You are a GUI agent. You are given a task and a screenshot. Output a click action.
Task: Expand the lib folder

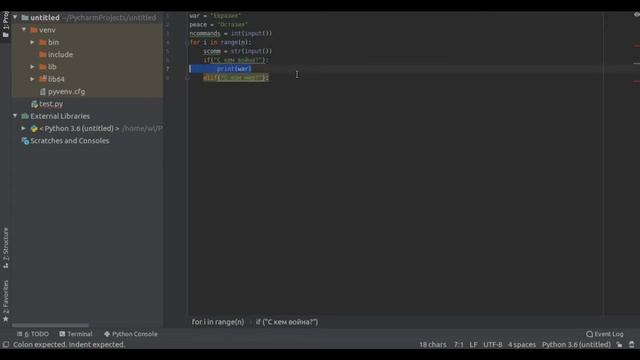32,67
